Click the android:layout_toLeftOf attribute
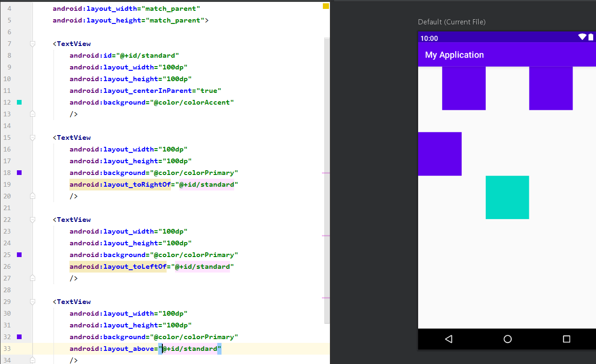The height and width of the screenshot is (364, 596). point(118,266)
